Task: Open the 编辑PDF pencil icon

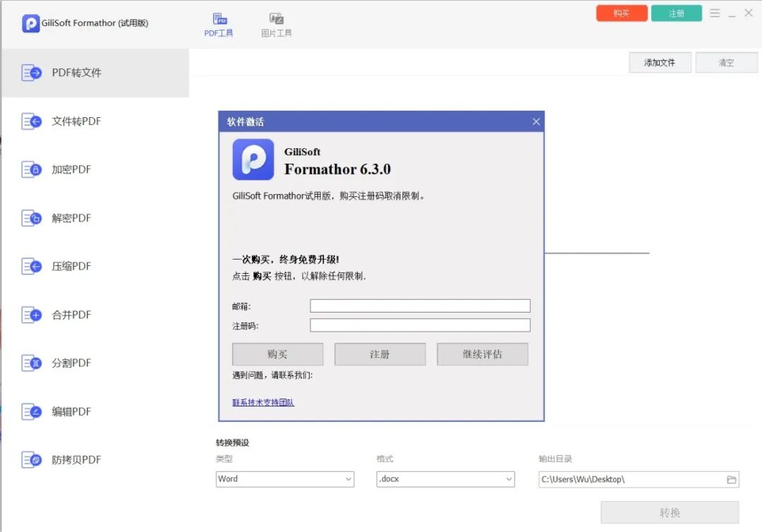Action: pyautogui.click(x=32, y=411)
